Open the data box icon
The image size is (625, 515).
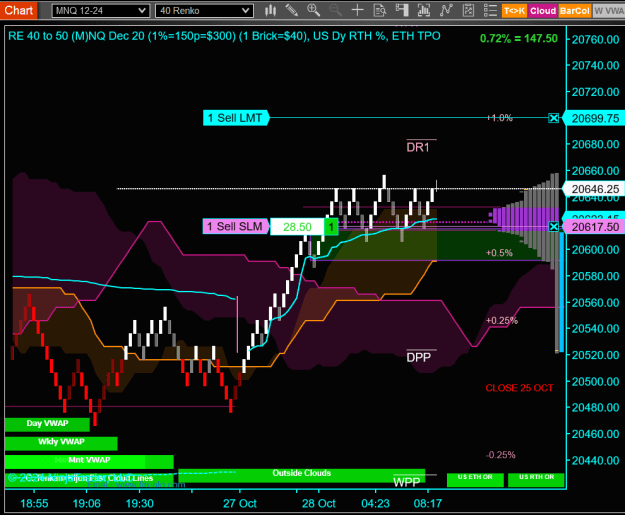click(x=379, y=10)
